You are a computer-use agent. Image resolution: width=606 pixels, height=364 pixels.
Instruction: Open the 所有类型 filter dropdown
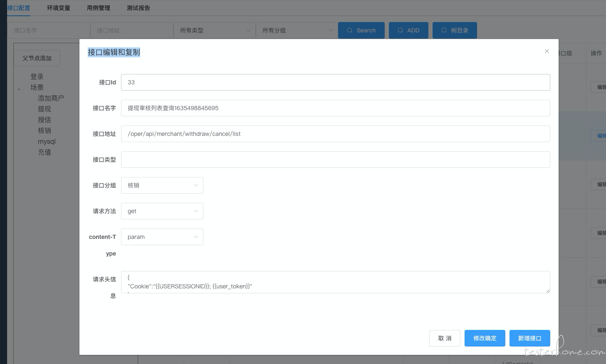tap(214, 30)
